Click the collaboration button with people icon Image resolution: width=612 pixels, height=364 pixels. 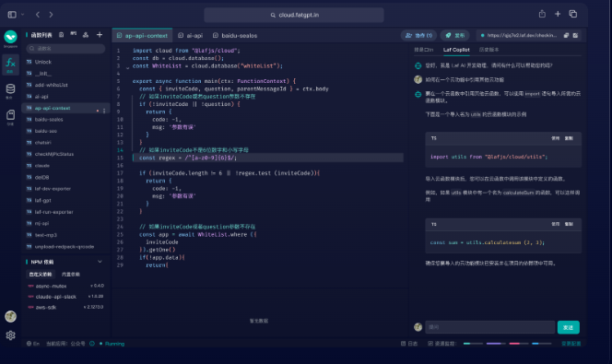pyautogui.click(x=418, y=35)
